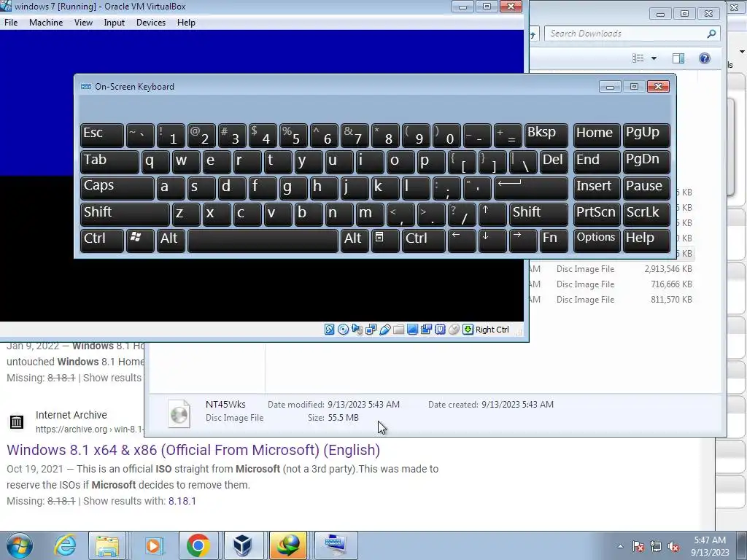Click the taskbar clock showing 5:47 AM

pyautogui.click(x=710, y=546)
